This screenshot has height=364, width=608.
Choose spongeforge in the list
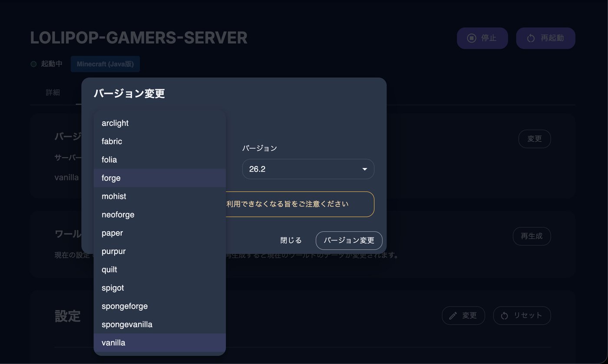coord(159,306)
